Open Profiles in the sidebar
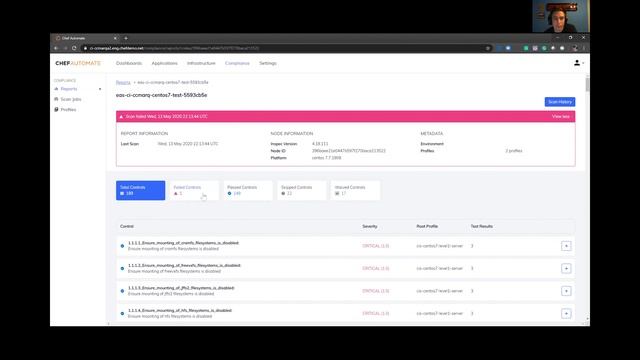Screen dimensions: 640x360 (68, 110)
